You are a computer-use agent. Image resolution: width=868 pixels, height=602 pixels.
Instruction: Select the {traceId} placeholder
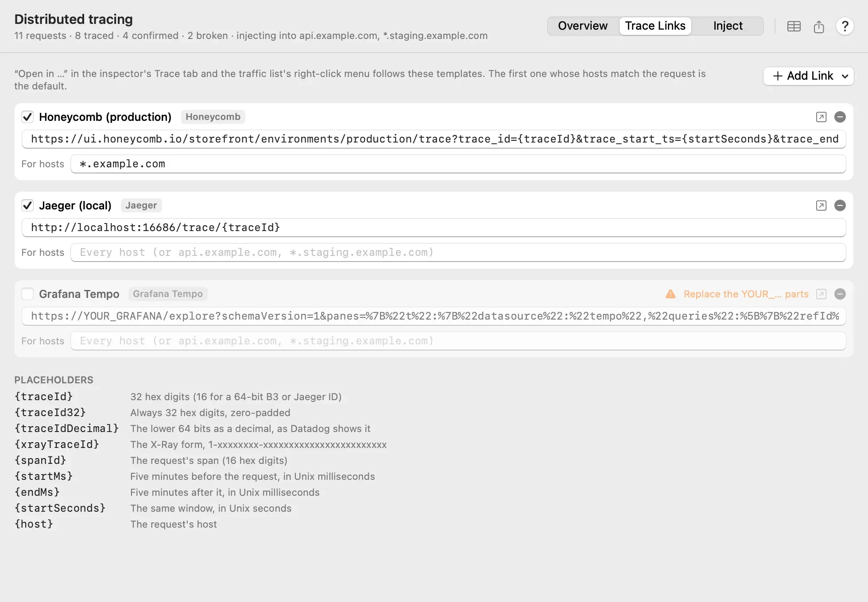pos(43,396)
